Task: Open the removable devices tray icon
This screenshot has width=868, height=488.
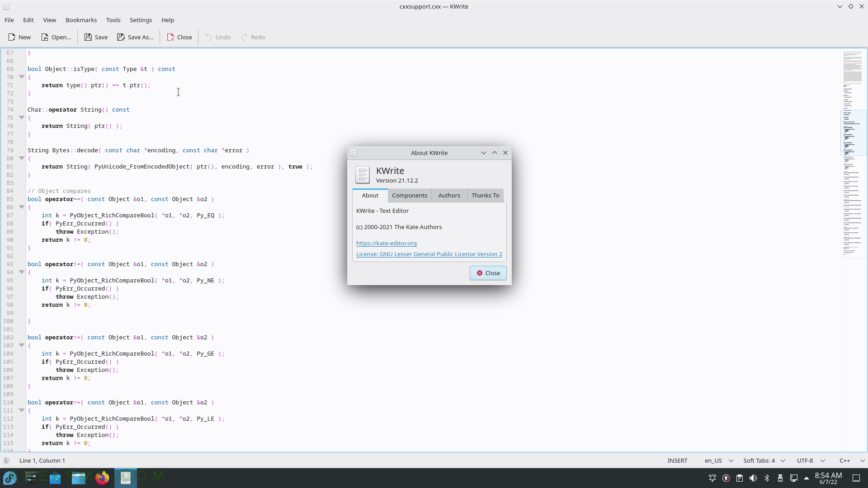Action: (x=780, y=478)
